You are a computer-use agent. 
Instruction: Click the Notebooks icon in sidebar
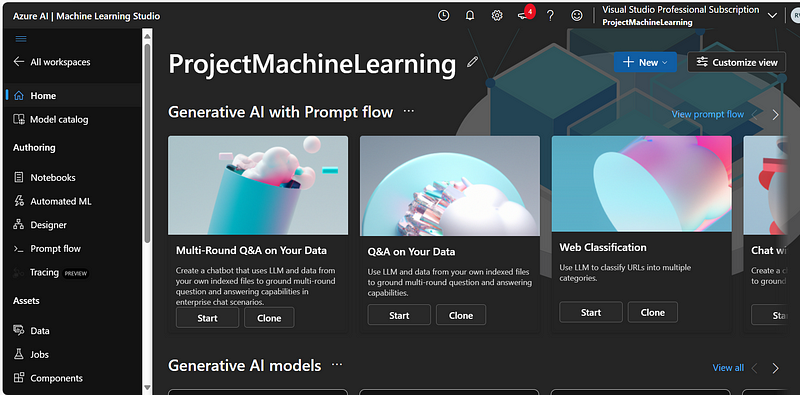point(19,177)
